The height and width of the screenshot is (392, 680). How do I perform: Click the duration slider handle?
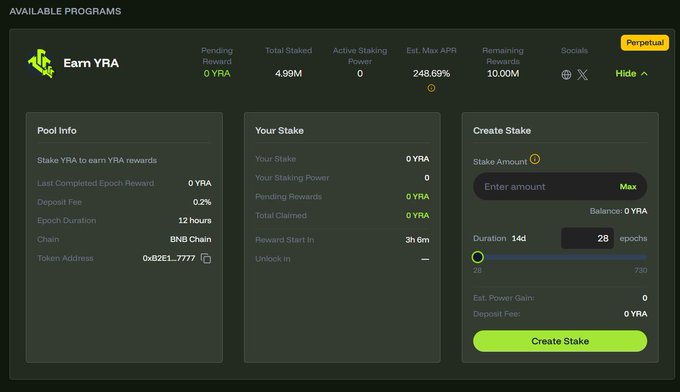477,257
